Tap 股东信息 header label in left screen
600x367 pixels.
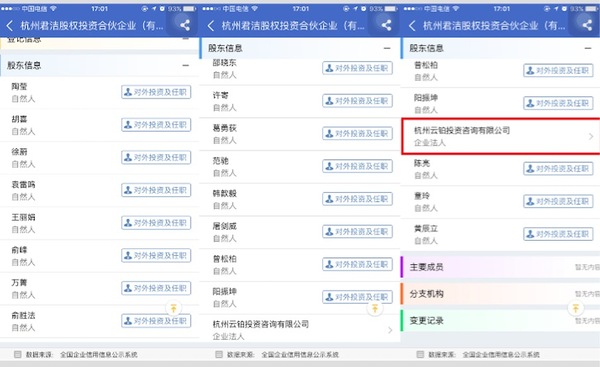[x=24, y=65]
